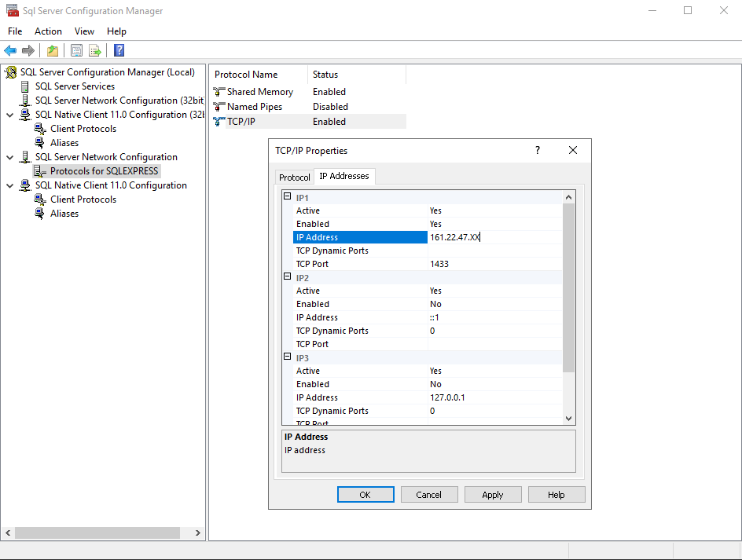The width and height of the screenshot is (742, 560).
Task: Select the TCP/IP protocol icon
Action: 219,121
